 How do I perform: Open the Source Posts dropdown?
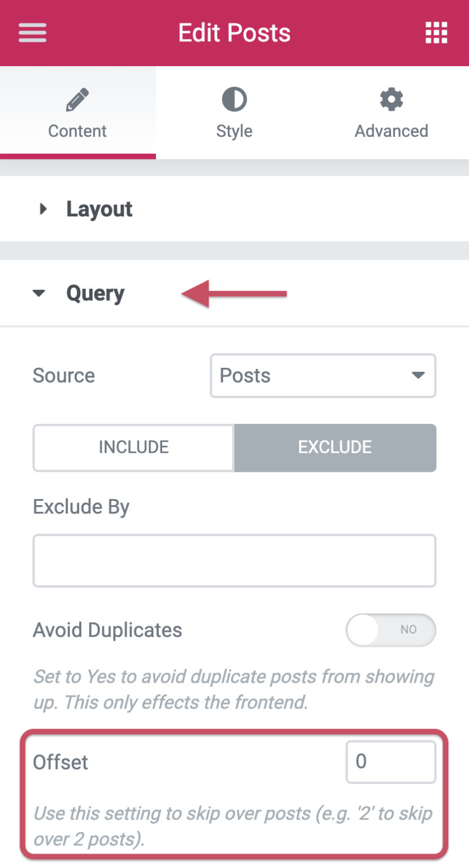point(323,375)
